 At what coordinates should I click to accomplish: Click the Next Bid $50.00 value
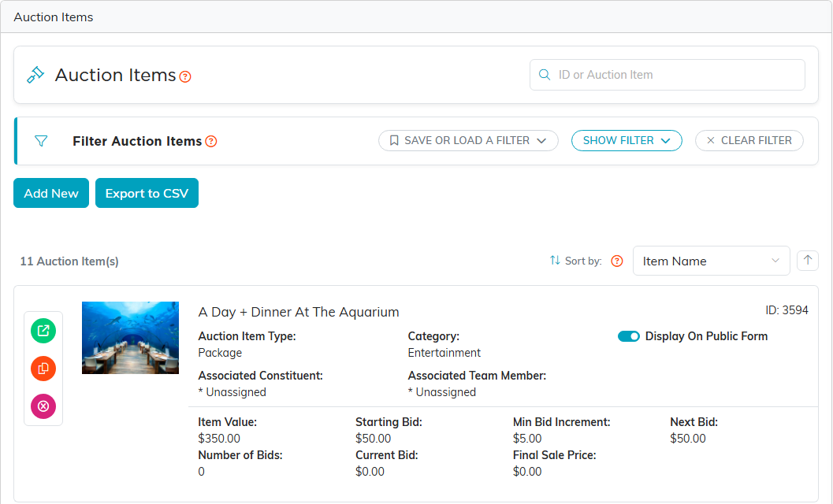[687, 439]
